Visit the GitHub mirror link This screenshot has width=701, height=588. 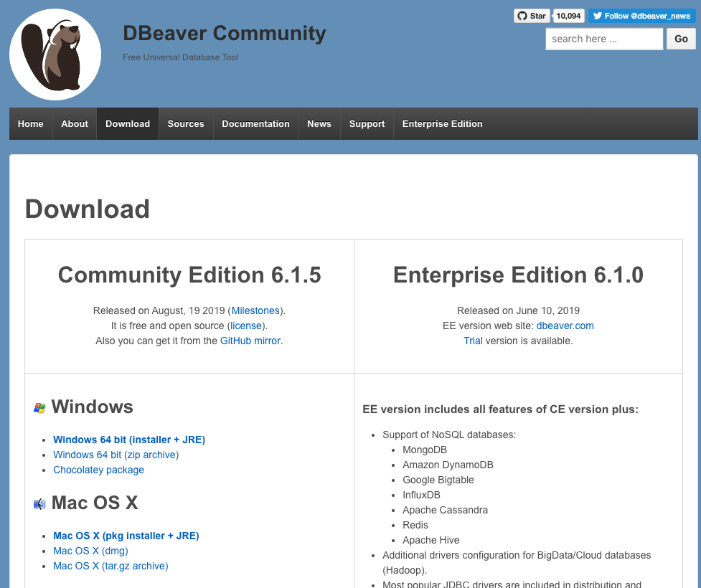250,341
